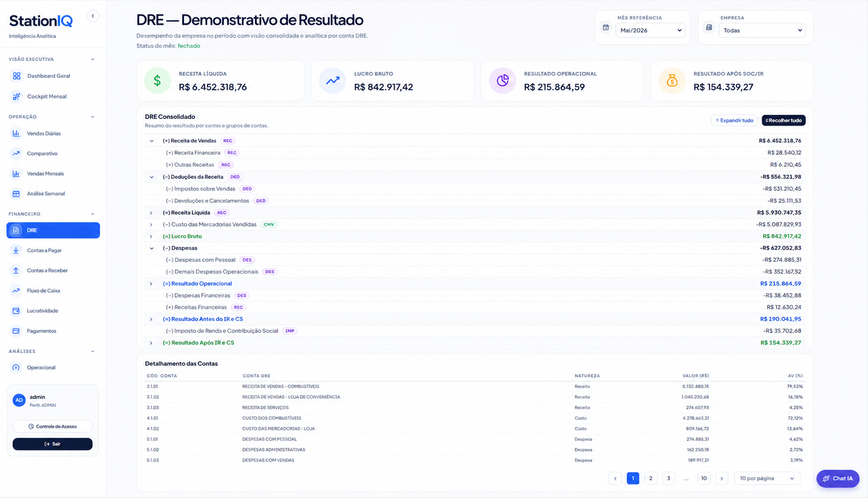Click the Cockpit Mensal icon
The height and width of the screenshot is (498, 868).
point(17,96)
